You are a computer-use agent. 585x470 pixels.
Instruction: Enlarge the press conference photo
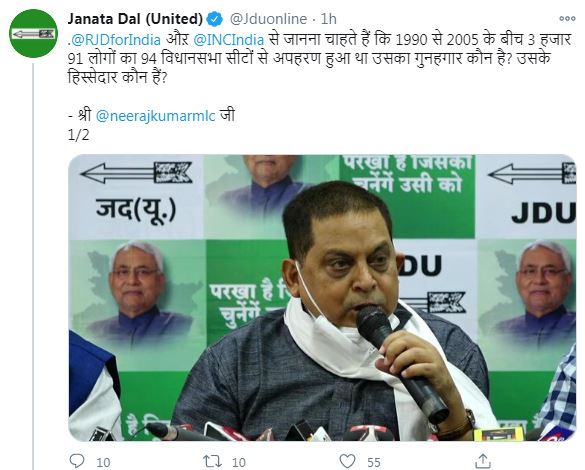(323, 298)
